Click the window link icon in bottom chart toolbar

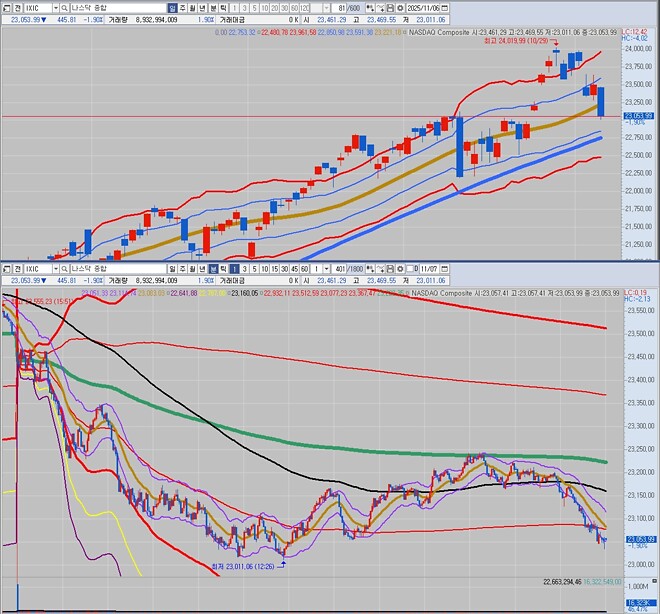tap(7, 269)
